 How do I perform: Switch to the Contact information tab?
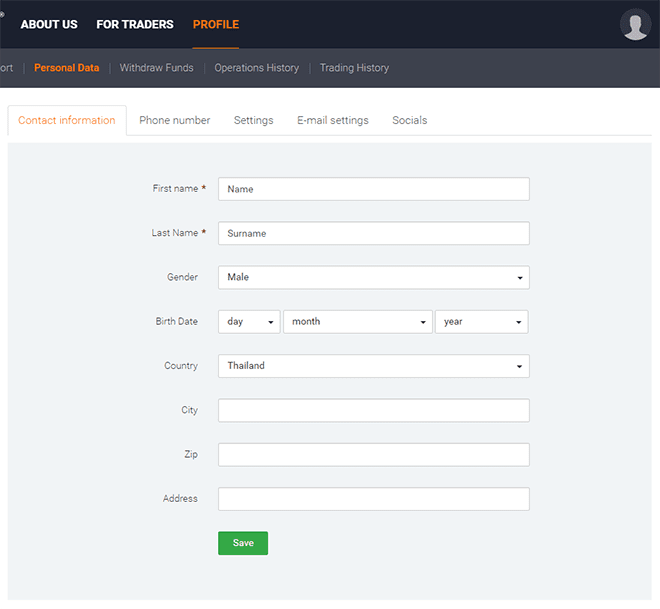pyautogui.click(x=67, y=120)
